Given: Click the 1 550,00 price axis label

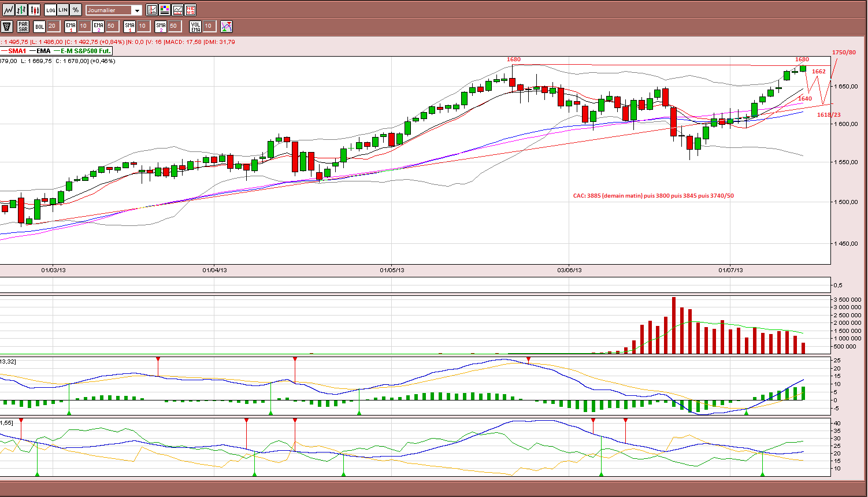Looking at the screenshot, I should [847, 162].
